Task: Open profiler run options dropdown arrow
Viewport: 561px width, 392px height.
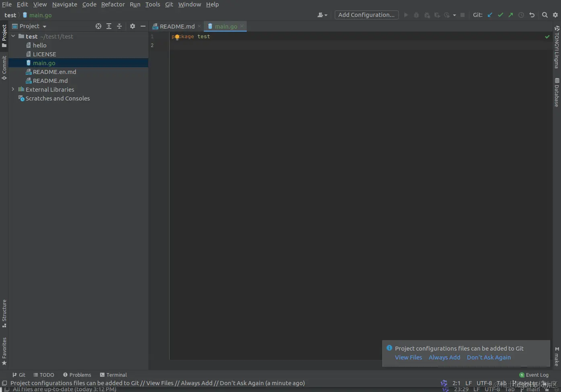Action: point(455,15)
